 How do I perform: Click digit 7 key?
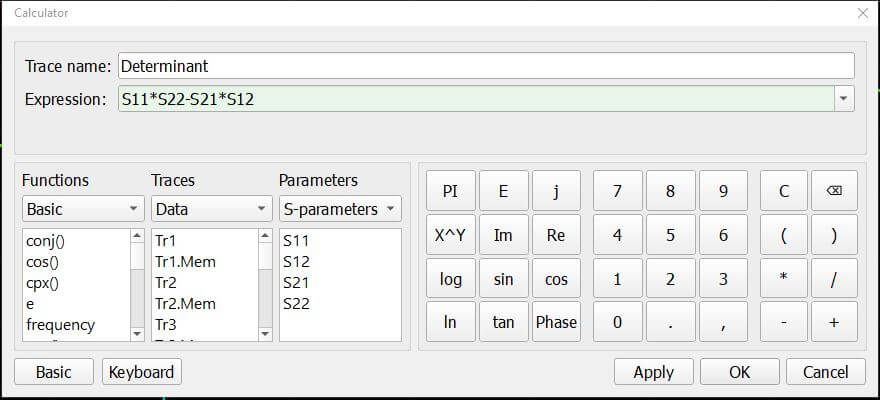(617, 191)
